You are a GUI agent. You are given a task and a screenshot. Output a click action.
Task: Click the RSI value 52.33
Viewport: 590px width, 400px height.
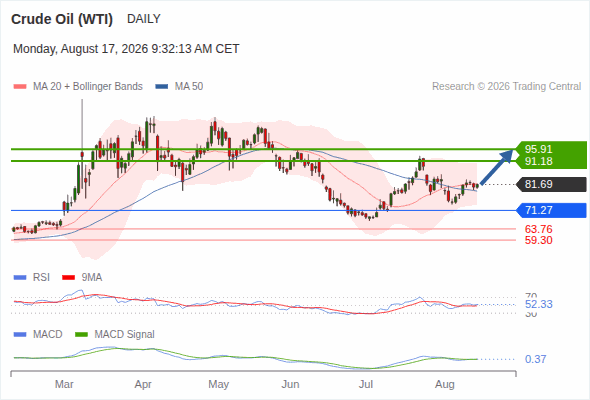coord(539,304)
